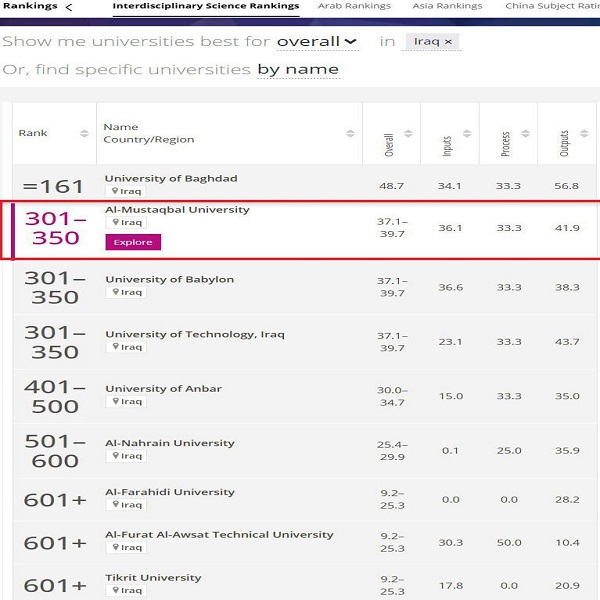The width and height of the screenshot is (600, 600).
Task: Click rank 401–500 of University of Anbar
Action: (x=55, y=397)
